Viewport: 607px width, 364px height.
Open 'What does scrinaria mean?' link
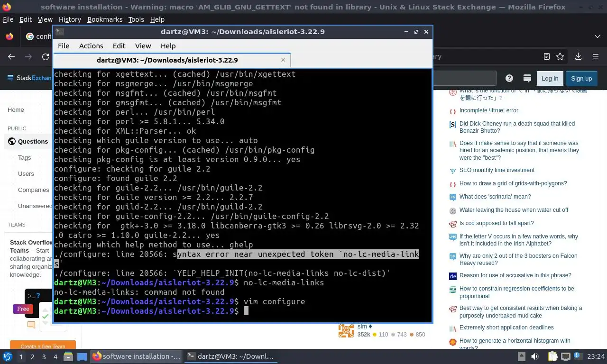495,197
